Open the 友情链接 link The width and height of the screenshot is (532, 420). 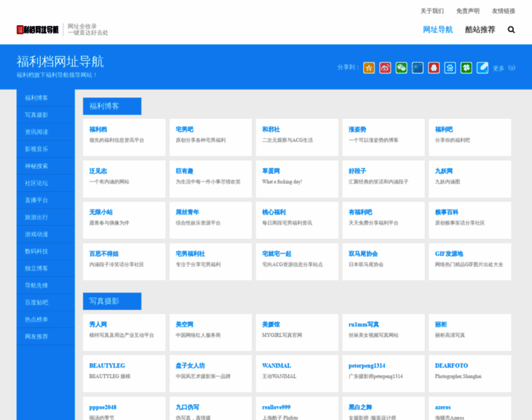pos(503,11)
